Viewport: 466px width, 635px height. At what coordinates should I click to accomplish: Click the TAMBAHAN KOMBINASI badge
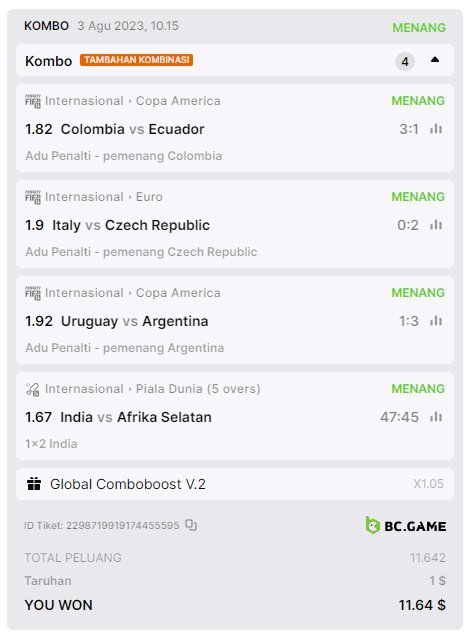pyautogui.click(x=136, y=60)
